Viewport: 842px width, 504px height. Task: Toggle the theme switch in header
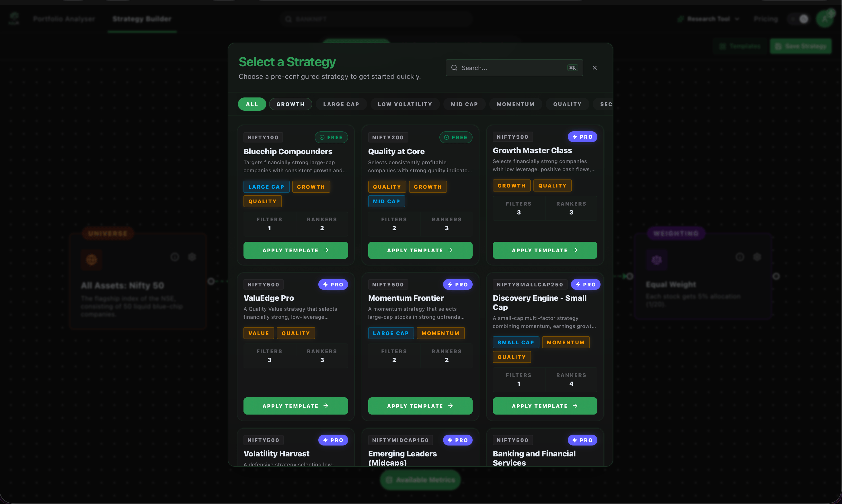coord(798,19)
